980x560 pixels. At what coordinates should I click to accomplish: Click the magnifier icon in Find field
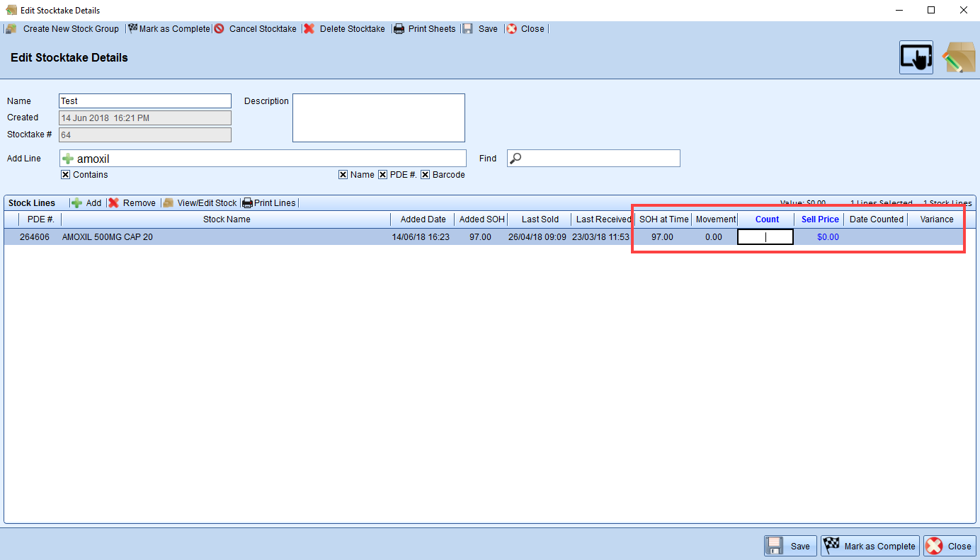point(516,159)
